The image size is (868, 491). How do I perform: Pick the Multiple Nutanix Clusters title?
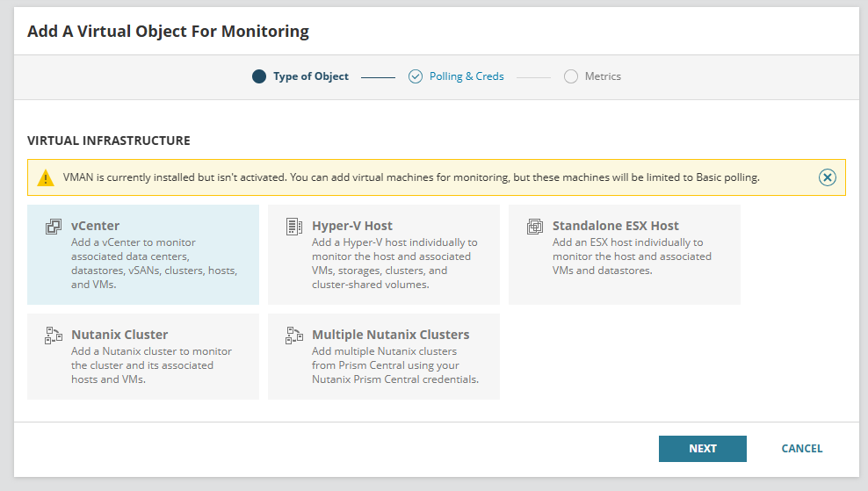390,335
